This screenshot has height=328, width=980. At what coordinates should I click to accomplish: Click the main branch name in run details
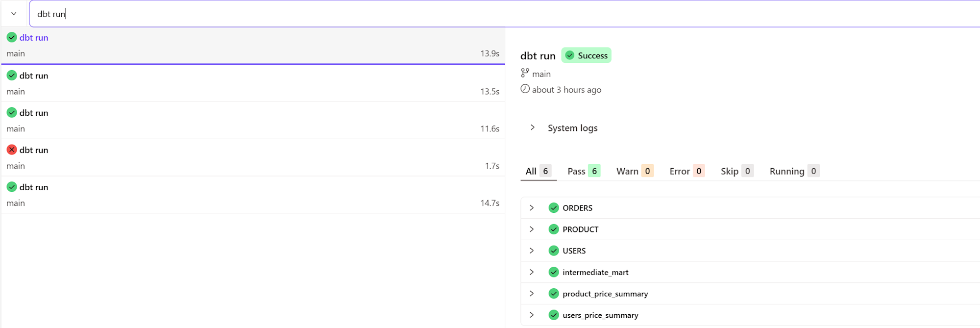pos(541,74)
